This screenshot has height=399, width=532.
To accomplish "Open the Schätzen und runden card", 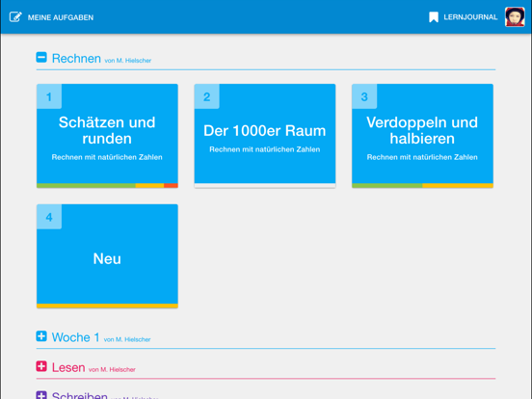I will point(107,136).
